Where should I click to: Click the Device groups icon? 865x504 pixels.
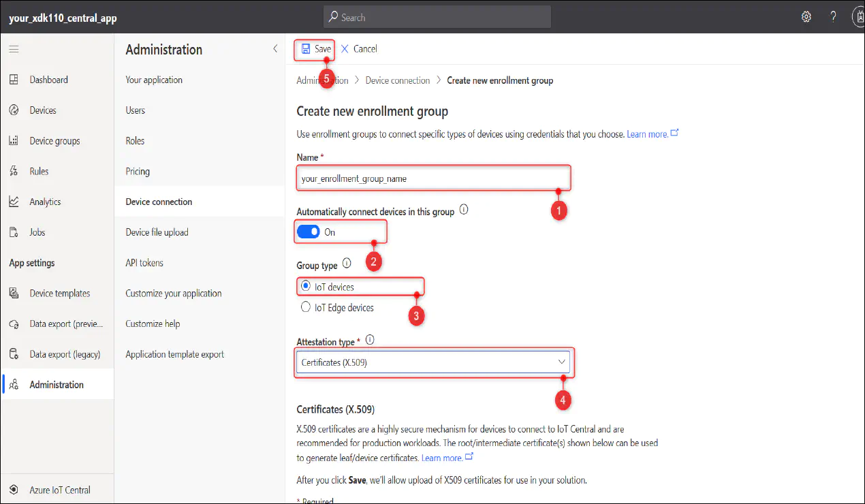pyautogui.click(x=14, y=141)
